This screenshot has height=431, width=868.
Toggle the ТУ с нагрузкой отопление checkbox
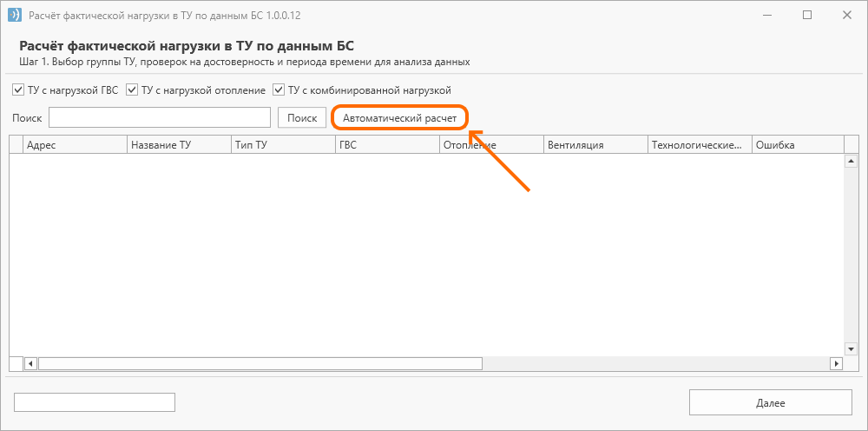(x=132, y=90)
